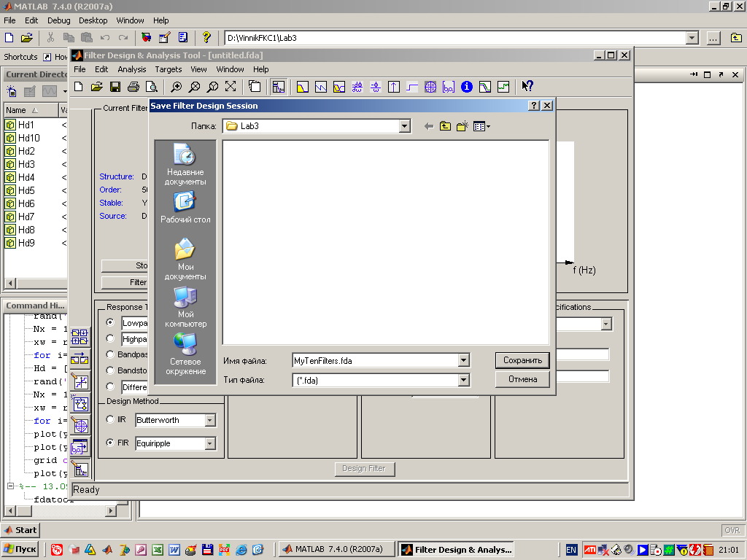Image resolution: width=747 pixels, height=560 pixels.
Task: Open MATLAB Debug menu
Action: point(58,20)
